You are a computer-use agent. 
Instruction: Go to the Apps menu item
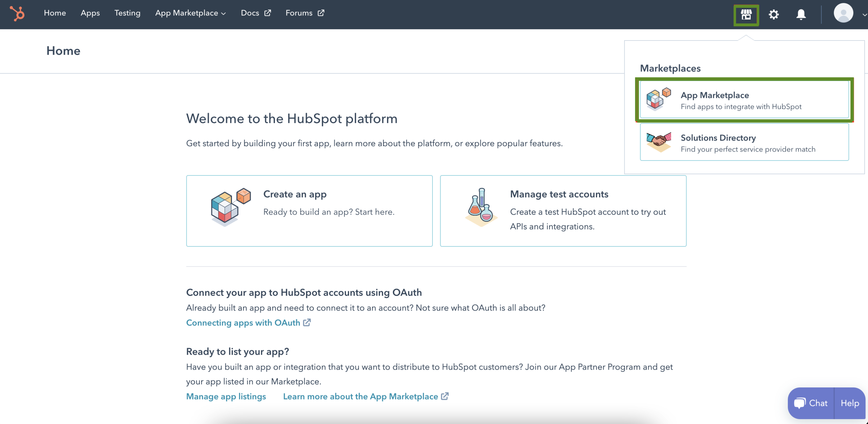(x=90, y=13)
